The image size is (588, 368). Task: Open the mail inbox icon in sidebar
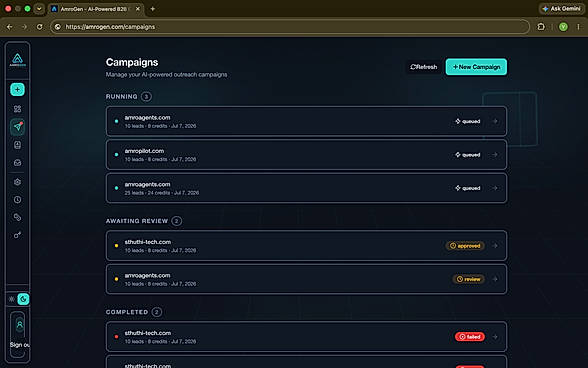[x=17, y=162]
